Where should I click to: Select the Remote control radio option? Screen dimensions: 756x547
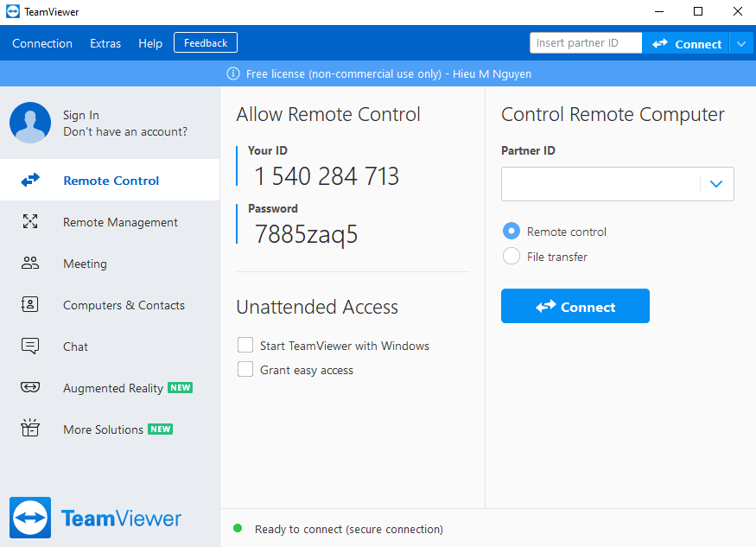click(x=511, y=231)
